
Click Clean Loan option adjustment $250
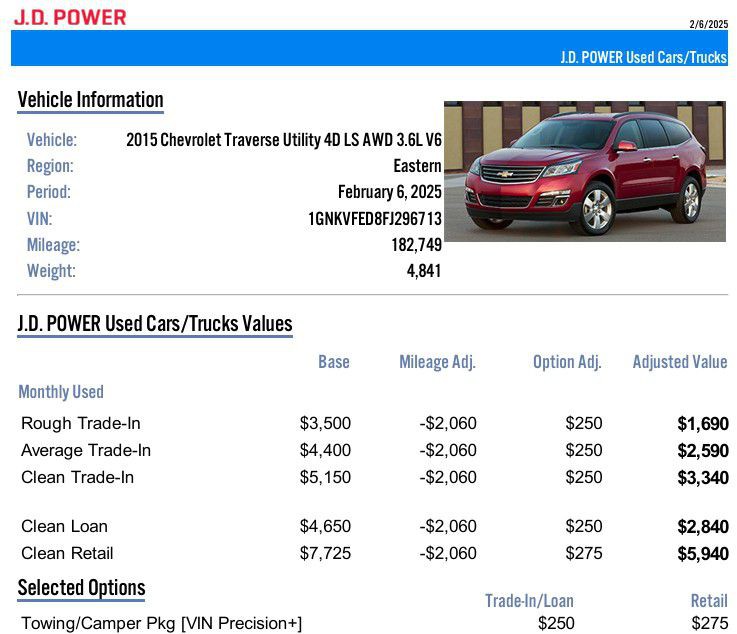click(584, 526)
